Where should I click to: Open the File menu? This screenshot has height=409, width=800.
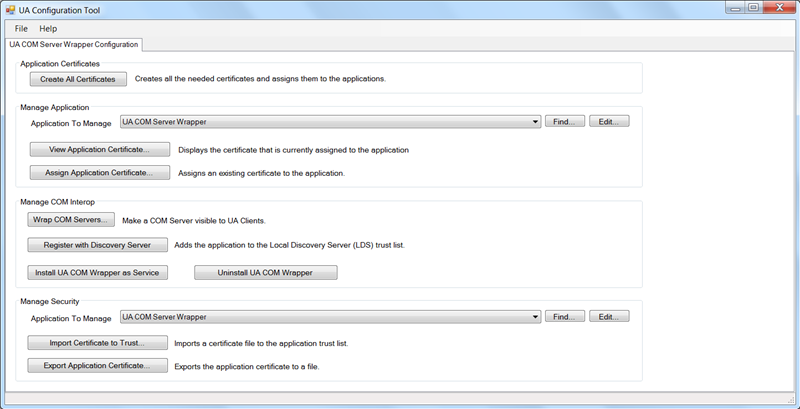click(x=21, y=29)
